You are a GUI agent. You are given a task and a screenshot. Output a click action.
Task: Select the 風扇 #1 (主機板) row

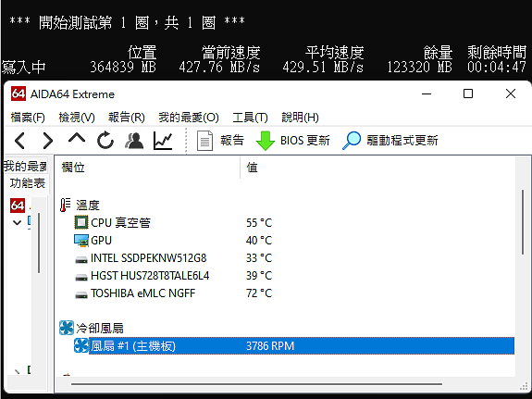[294, 345]
